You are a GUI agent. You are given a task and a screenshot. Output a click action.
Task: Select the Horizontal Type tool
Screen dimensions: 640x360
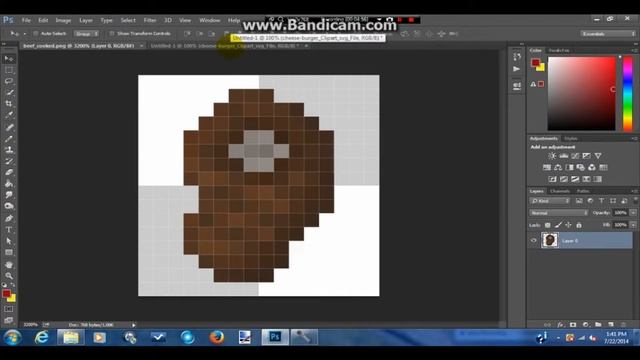click(x=9, y=230)
